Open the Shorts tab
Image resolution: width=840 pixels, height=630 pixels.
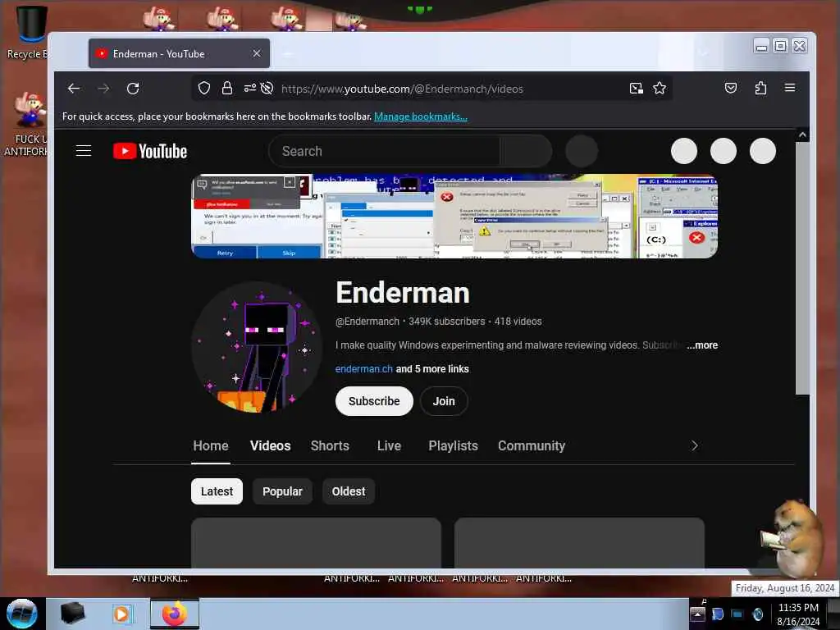(330, 445)
